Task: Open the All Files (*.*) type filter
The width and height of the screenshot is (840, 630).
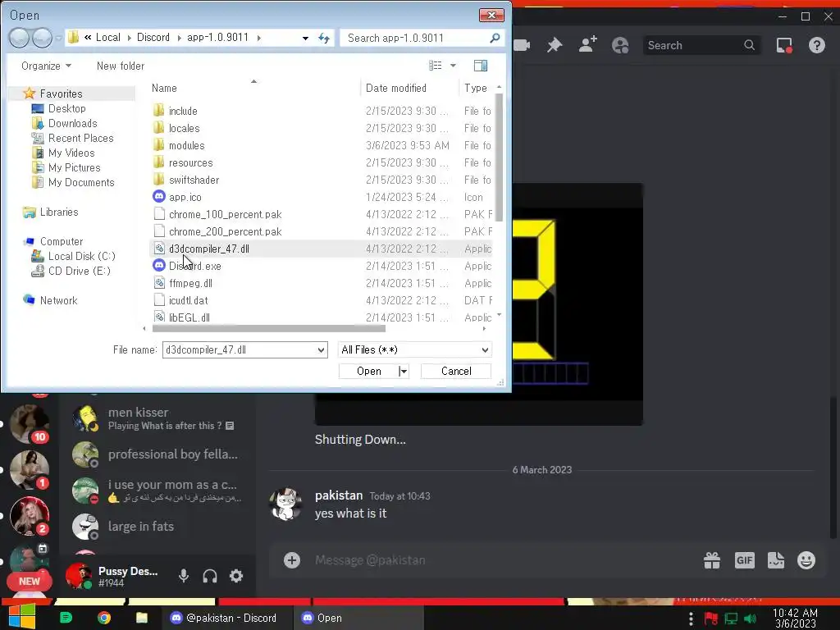Action: pos(414,349)
